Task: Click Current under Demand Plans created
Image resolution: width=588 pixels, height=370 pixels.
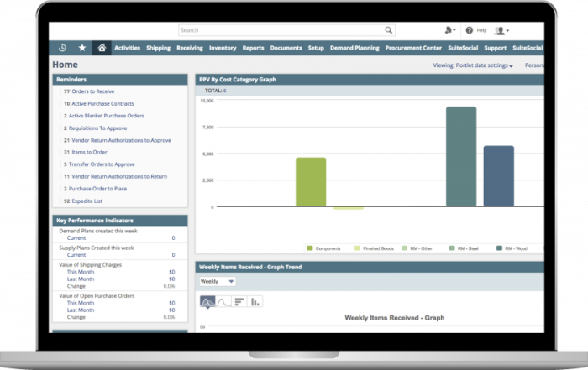Action: (x=76, y=238)
